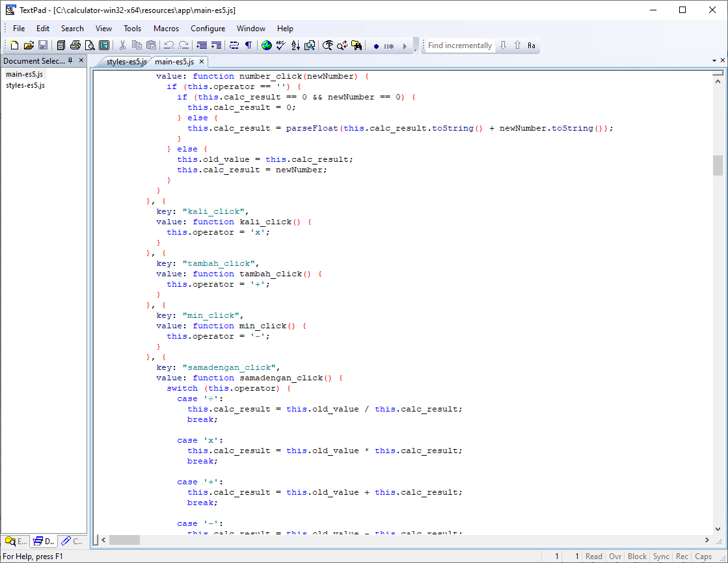Sort lines with A-Z icon
This screenshot has width=728, height=563.
tap(295, 46)
